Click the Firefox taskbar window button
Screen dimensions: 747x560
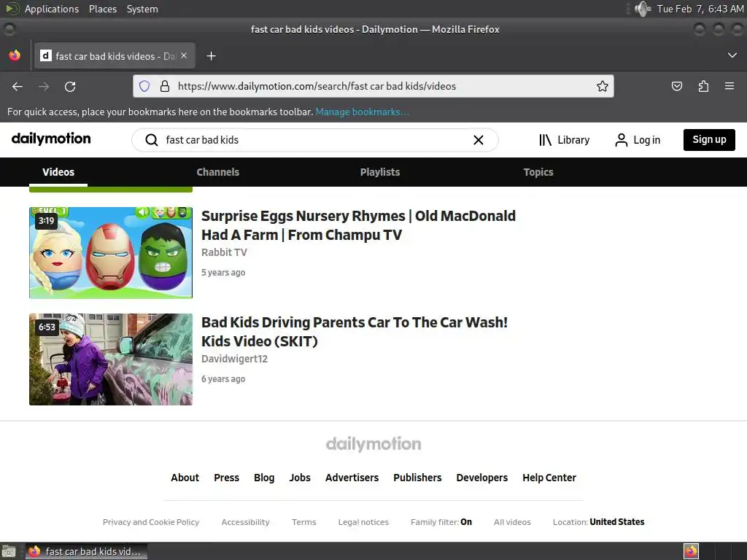pos(86,551)
